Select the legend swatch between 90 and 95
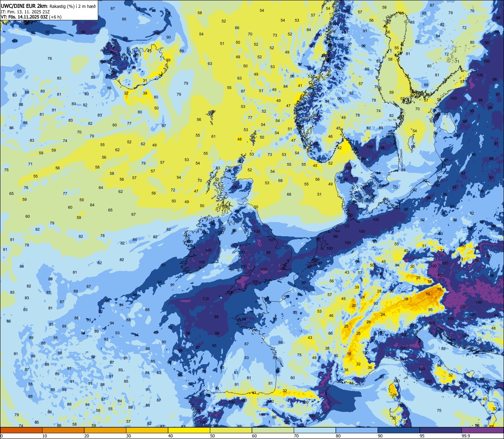 (398, 430)
